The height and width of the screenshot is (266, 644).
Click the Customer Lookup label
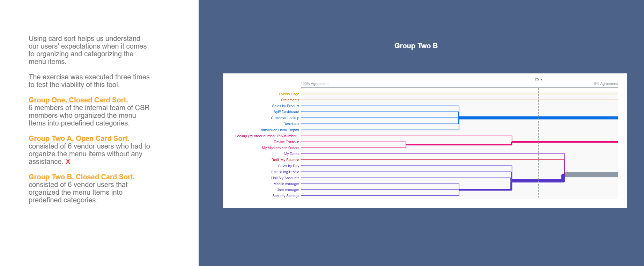285,118
